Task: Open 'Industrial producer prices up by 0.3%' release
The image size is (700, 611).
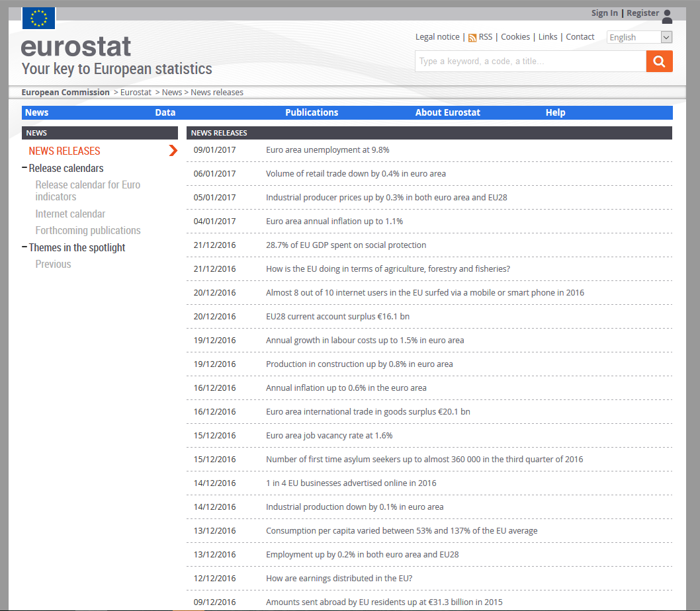Action: pyautogui.click(x=386, y=197)
